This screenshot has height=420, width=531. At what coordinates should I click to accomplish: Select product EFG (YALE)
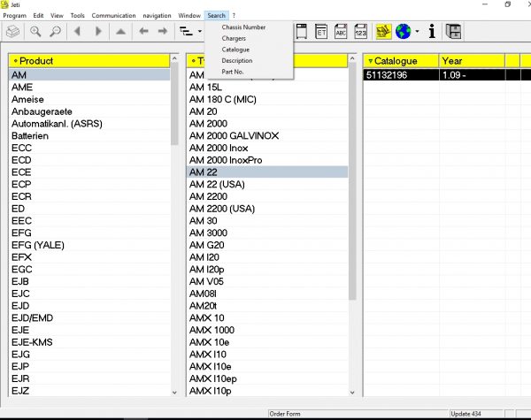pos(89,245)
